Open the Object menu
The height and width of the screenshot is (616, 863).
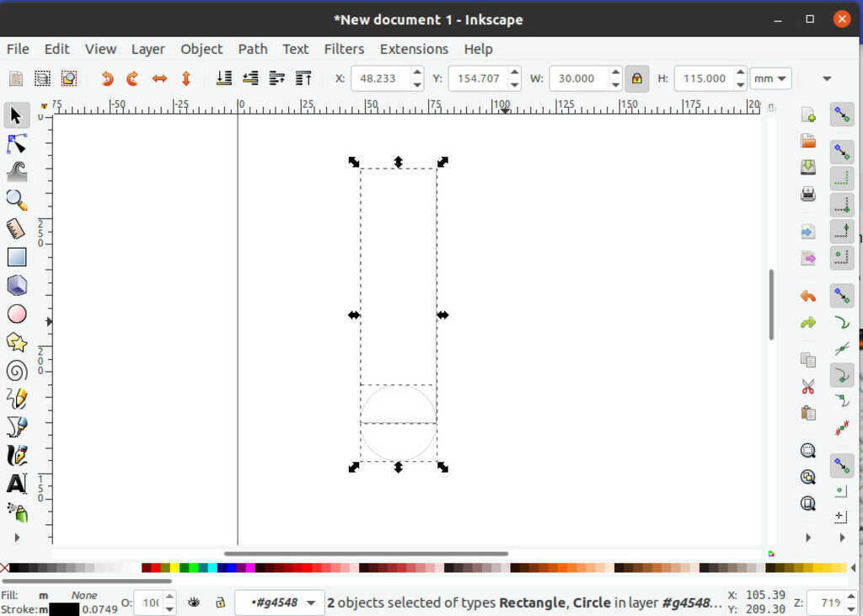(201, 49)
